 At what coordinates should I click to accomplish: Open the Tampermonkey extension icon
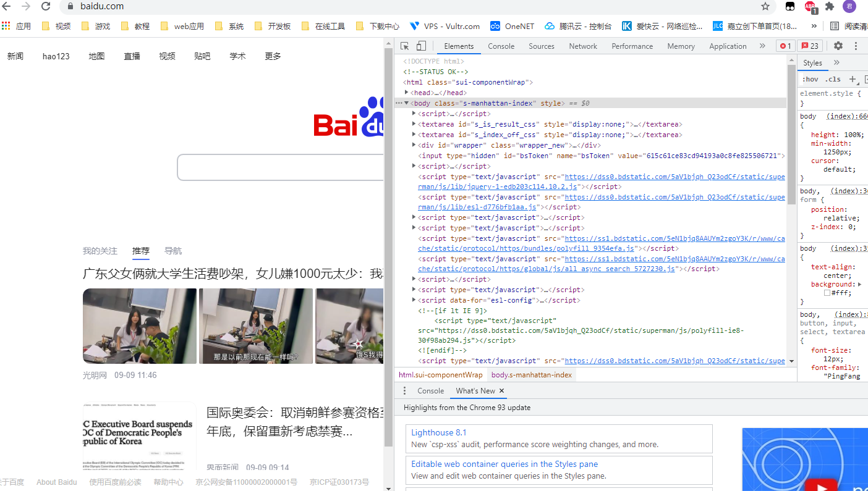pos(790,6)
